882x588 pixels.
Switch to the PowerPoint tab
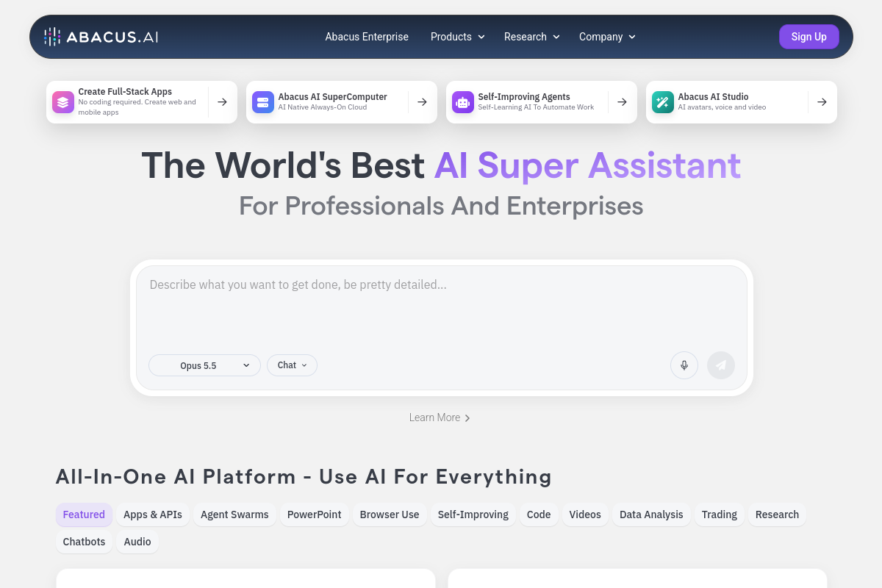coord(314,514)
